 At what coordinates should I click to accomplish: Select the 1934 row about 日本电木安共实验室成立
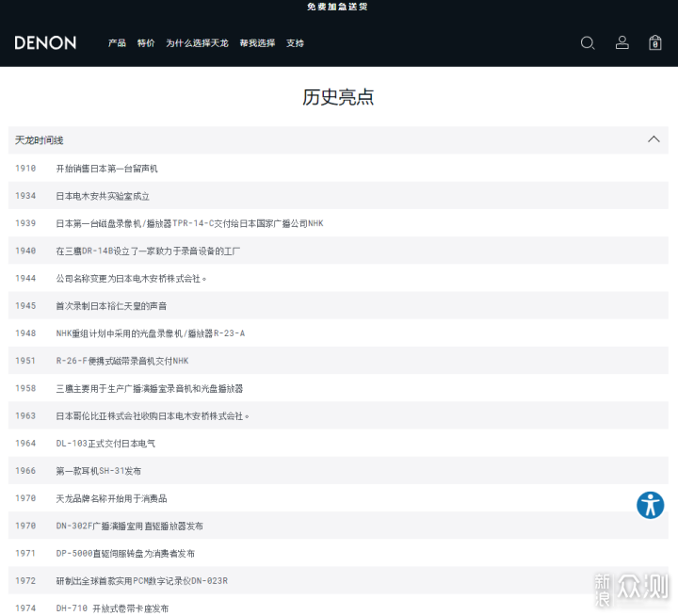pyautogui.click(x=338, y=196)
